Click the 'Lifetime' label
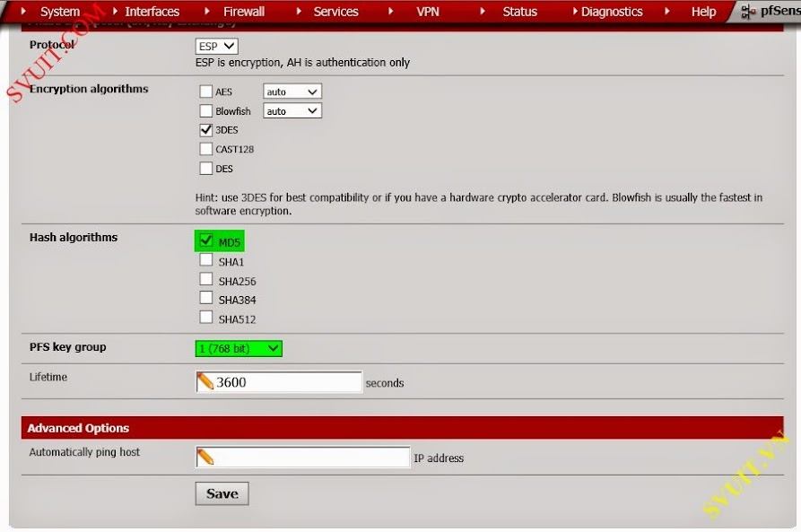 (x=48, y=377)
